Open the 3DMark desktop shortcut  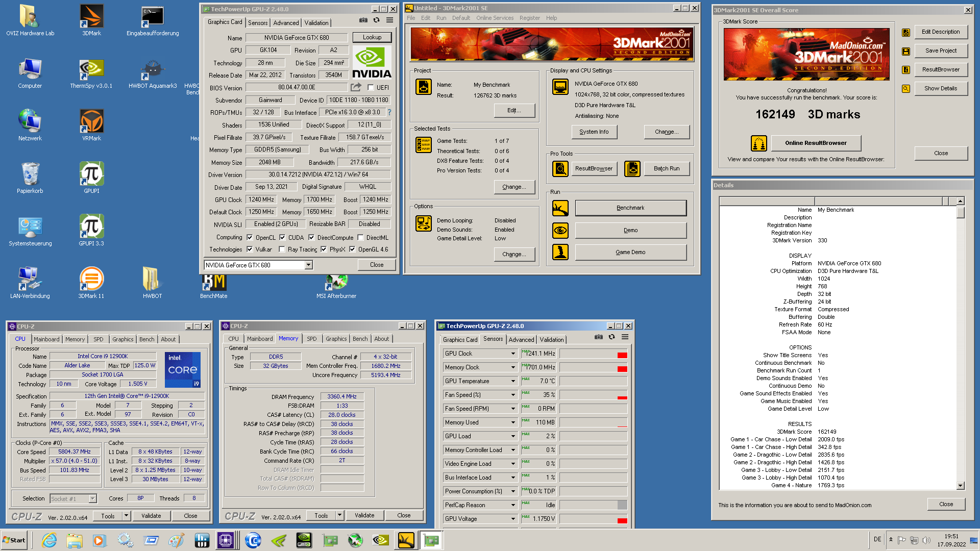tap(91, 20)
